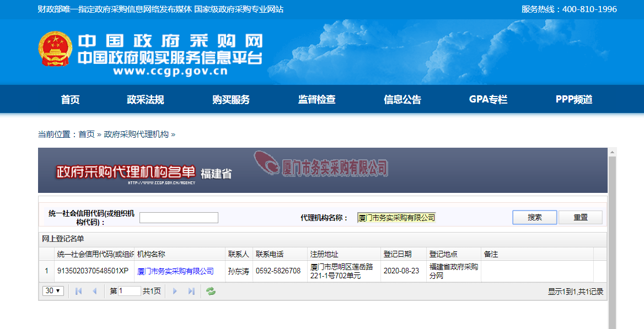Image resolution: width=644 pixels, height=329 pixels.
Task: Open the 信息公告 navigation item
Action: coord(402,100)
